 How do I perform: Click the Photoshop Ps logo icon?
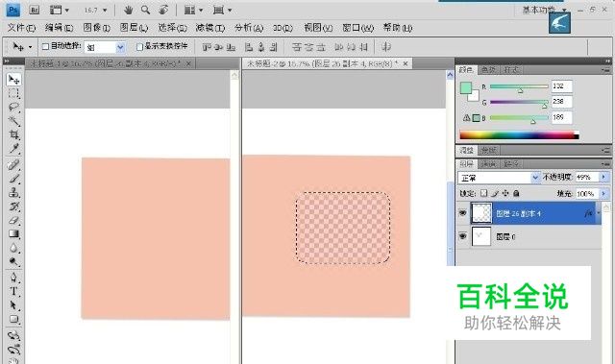(12, 10)
